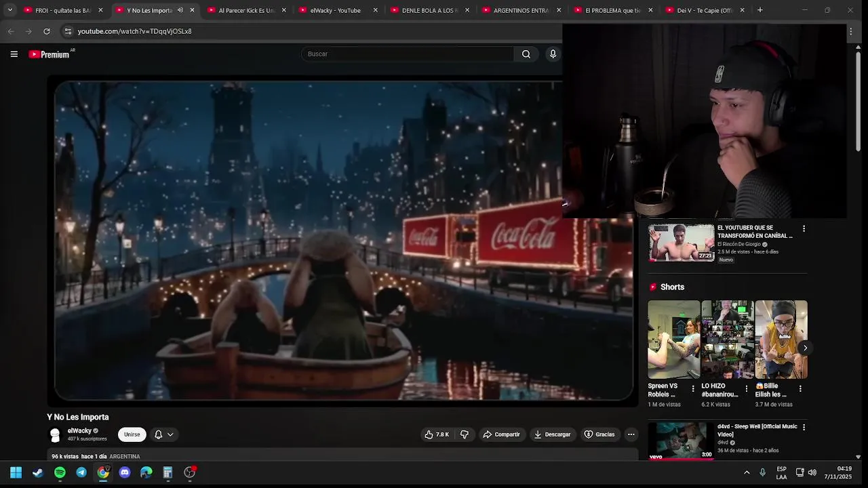Open the elWacky channel name link
The image size is (868, 488).
[x=79, y=430]
